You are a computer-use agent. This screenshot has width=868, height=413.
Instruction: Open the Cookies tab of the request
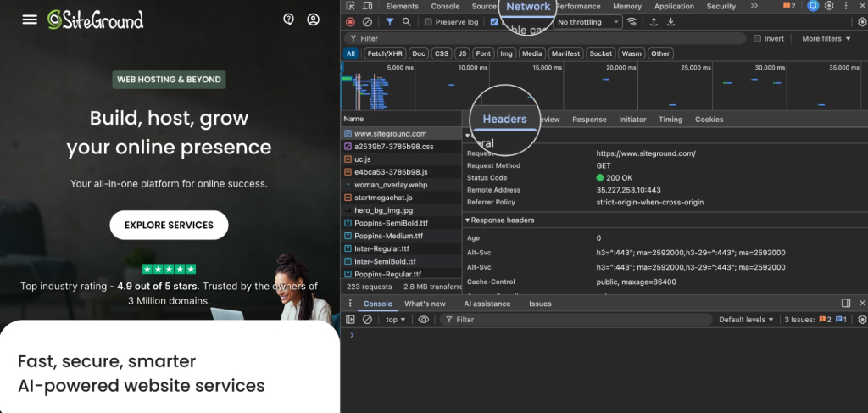[x=709, y=120]
